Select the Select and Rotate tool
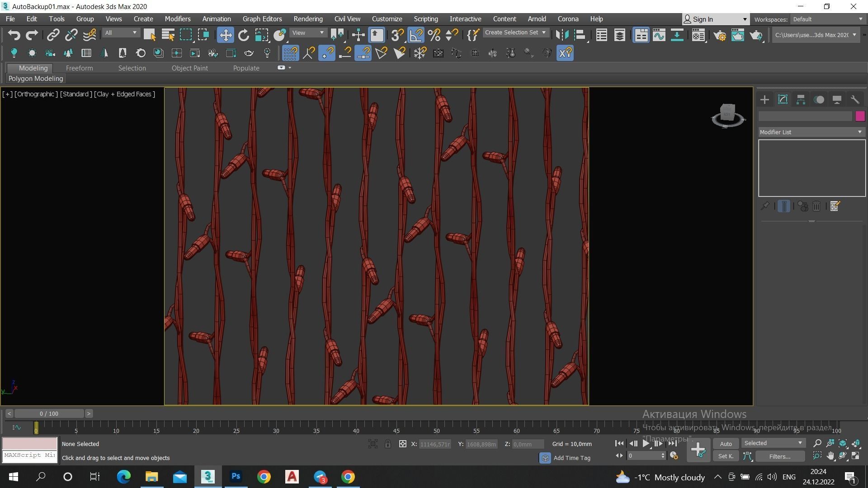868x488 pixels. (244, 35)
